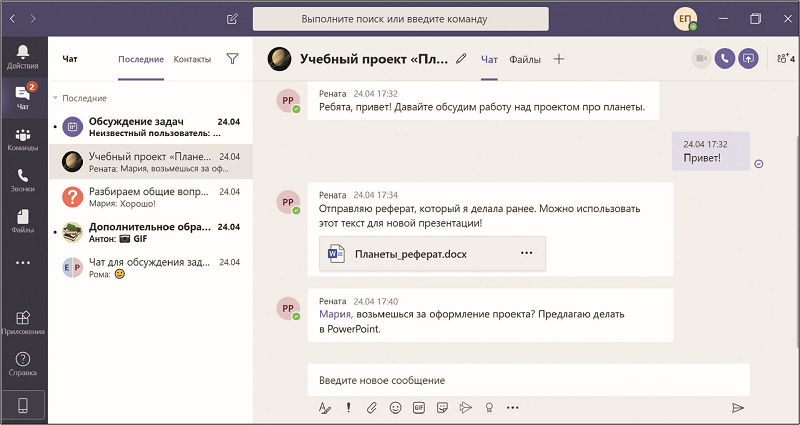Switch to the Файлы tab in chat header

(524, 59)
